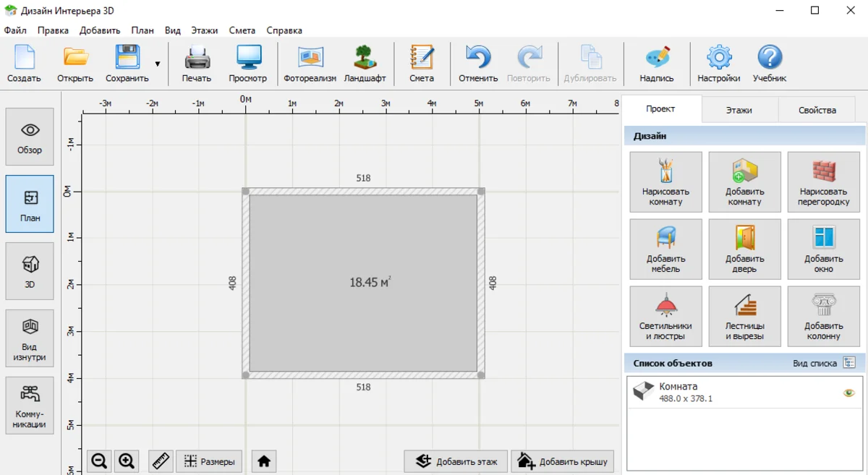Zoom out on the plan
The image size is (868, 475).
pos(99,461)
